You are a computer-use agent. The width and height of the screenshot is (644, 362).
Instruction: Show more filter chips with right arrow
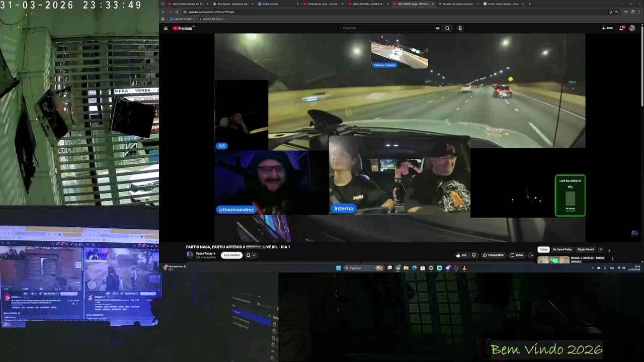pos(609,250)
